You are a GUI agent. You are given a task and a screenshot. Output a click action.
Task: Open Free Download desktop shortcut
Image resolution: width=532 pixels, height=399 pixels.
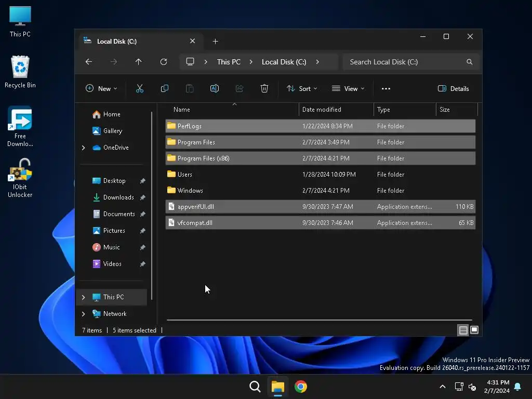coord(20,127)
